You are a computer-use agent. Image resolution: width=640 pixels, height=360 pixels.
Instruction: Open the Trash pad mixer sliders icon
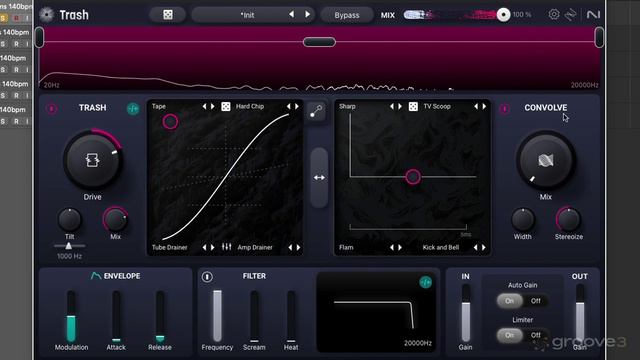(227, 247)
